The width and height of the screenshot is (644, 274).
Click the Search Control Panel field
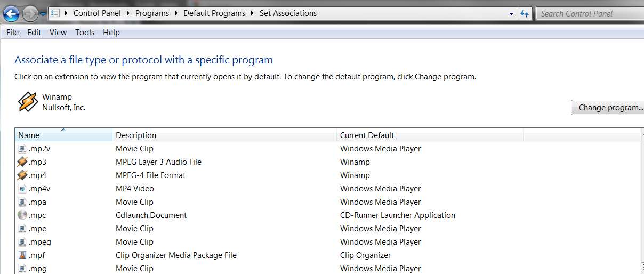point(590,14)
